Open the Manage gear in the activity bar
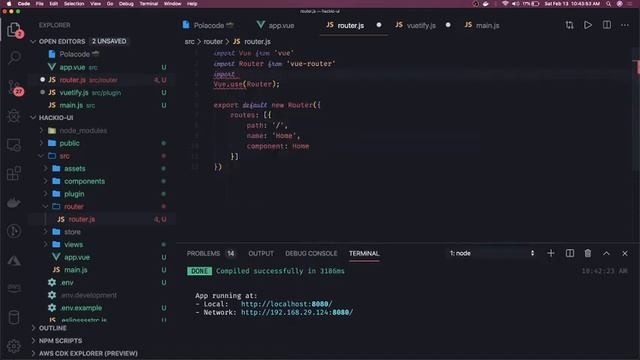 pyautogui.click(x=14, y=346)
